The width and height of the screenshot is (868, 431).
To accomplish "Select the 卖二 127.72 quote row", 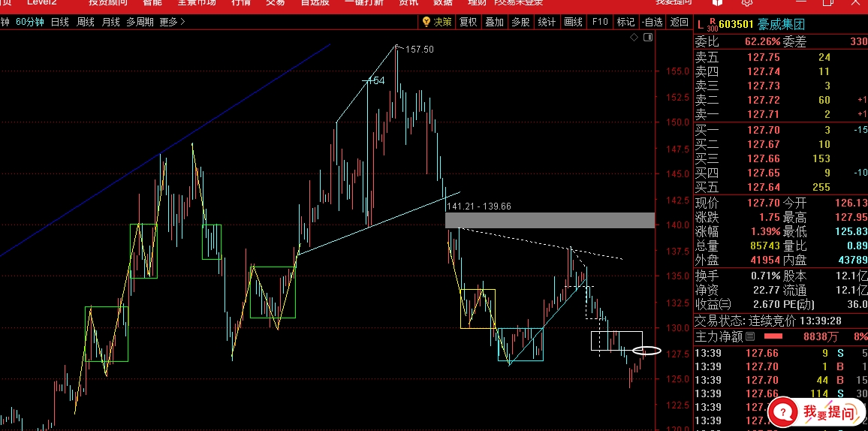I will 781,100.
